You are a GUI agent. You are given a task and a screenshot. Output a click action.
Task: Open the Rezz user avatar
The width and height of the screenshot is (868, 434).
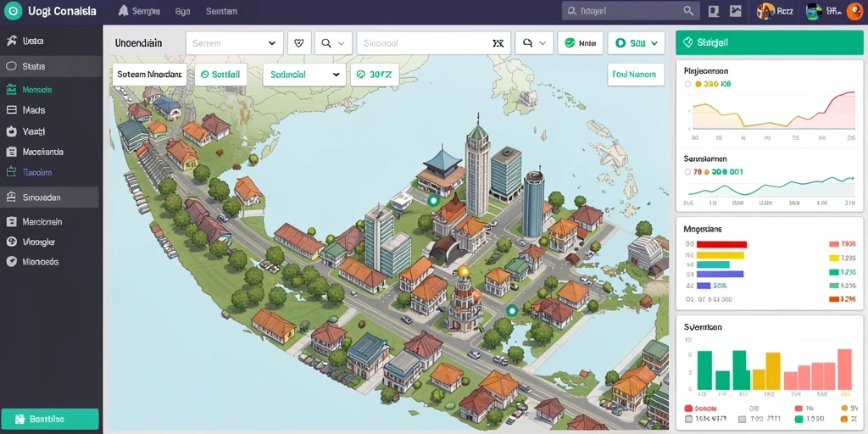tap(766, 11)
